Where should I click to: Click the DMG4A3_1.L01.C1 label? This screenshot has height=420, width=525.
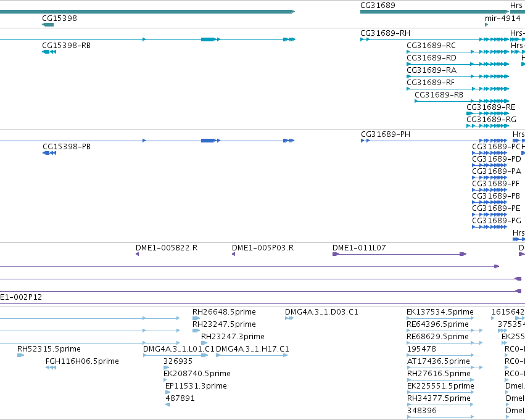click(178, 348)
